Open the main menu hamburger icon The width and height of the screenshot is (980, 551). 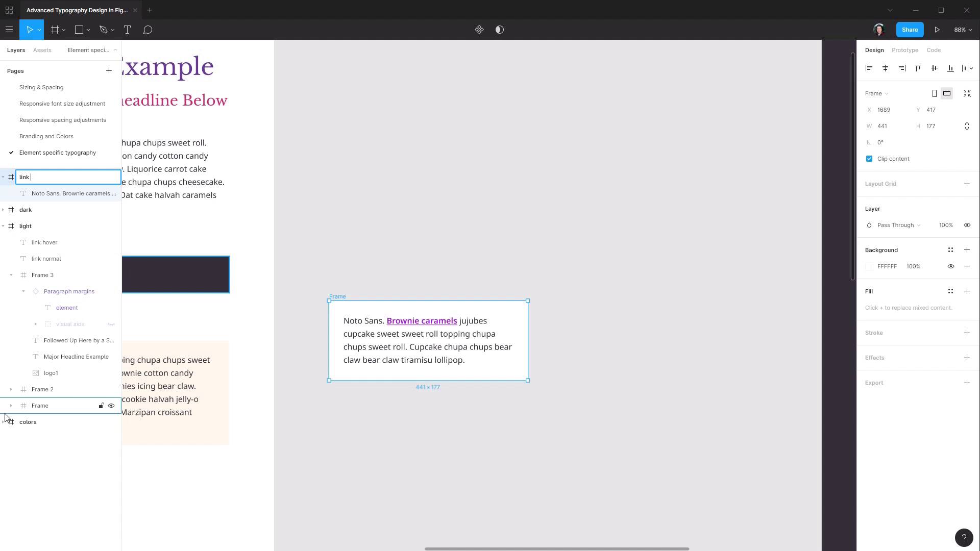tap(9, 30)
